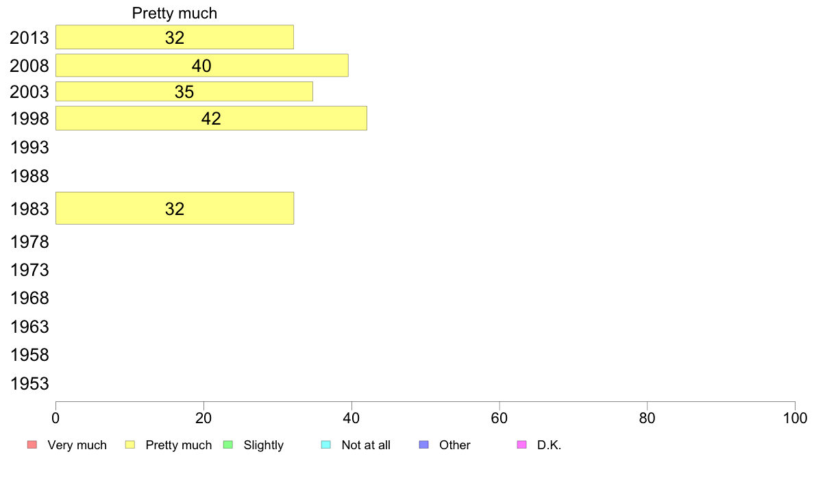Click the 1993 year label
This screenshot has width=814, height=504.
click(x=29, y=147)
